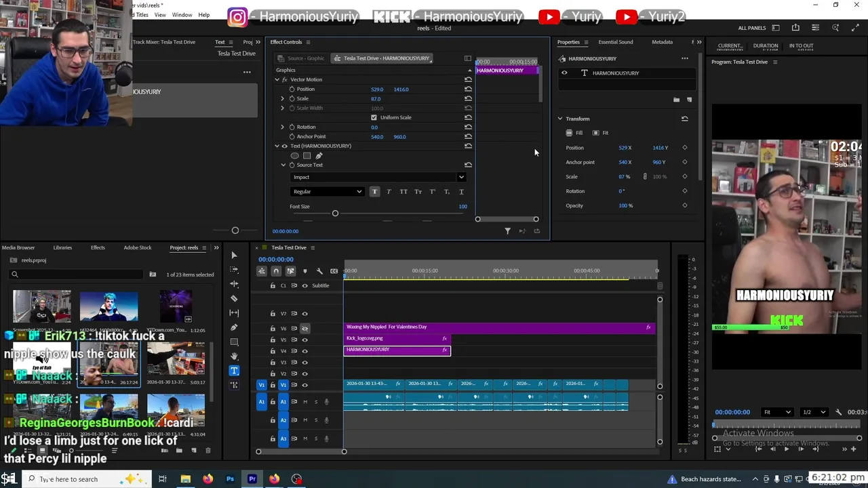Open the Impact font family dropdown

click(x=378, y=177)
